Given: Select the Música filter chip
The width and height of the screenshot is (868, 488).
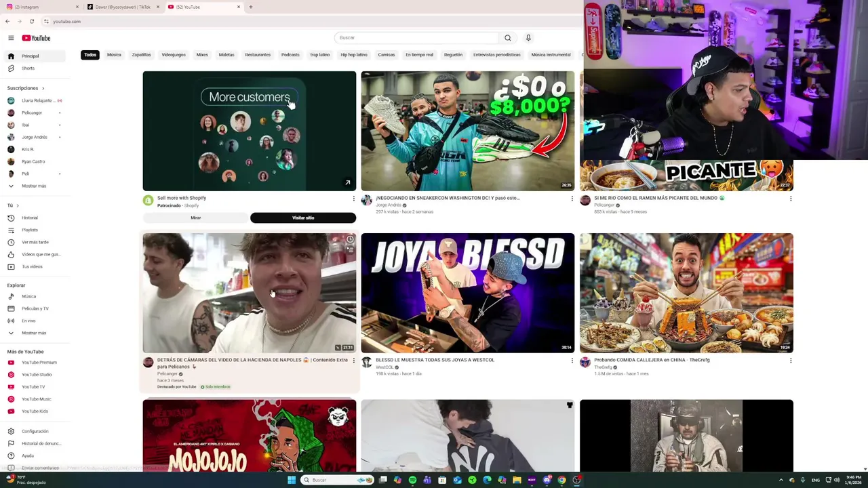Looking at the screenshot, I should click(x=114, y=55).
